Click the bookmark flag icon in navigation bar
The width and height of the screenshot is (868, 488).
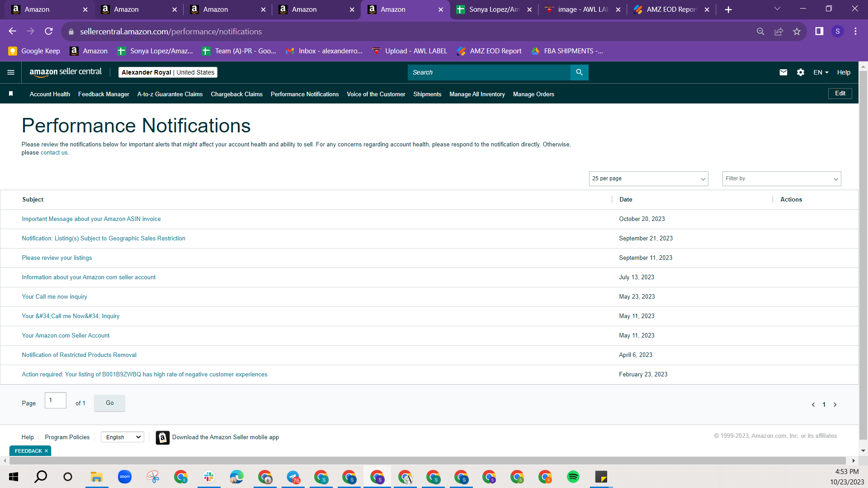tap(11, 94)
